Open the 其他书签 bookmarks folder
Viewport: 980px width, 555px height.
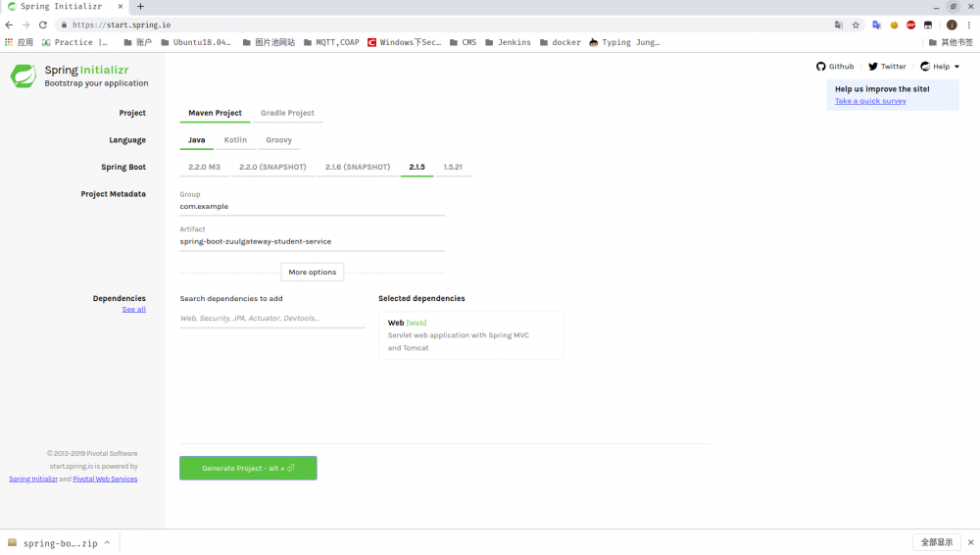pyautogui.click(x=951, y=42)
